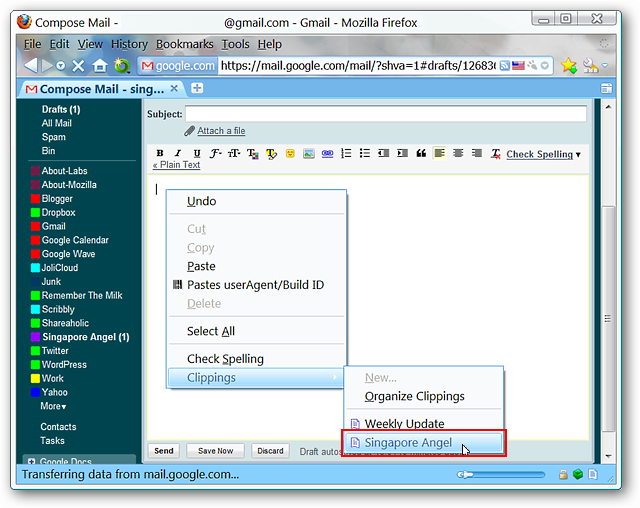The image size is (640, 508).
Task: Increase indent of the text
Action: pyautogui.click(x=402, y=153)
